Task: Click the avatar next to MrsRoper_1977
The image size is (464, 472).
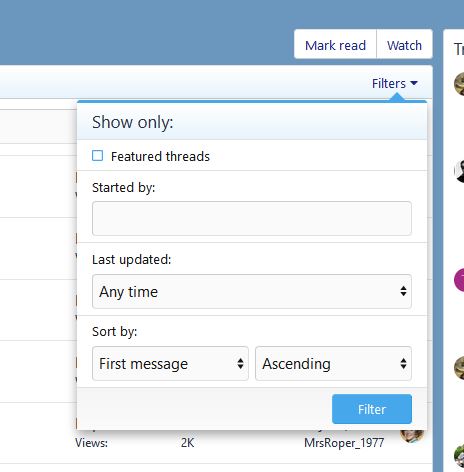Action: point(412,436)
